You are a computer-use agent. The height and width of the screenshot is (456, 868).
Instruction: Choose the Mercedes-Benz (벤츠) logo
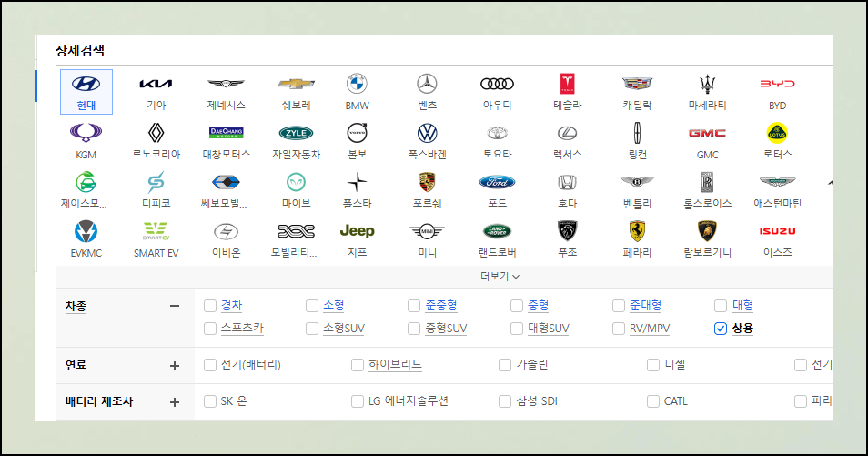click(427, 84)
